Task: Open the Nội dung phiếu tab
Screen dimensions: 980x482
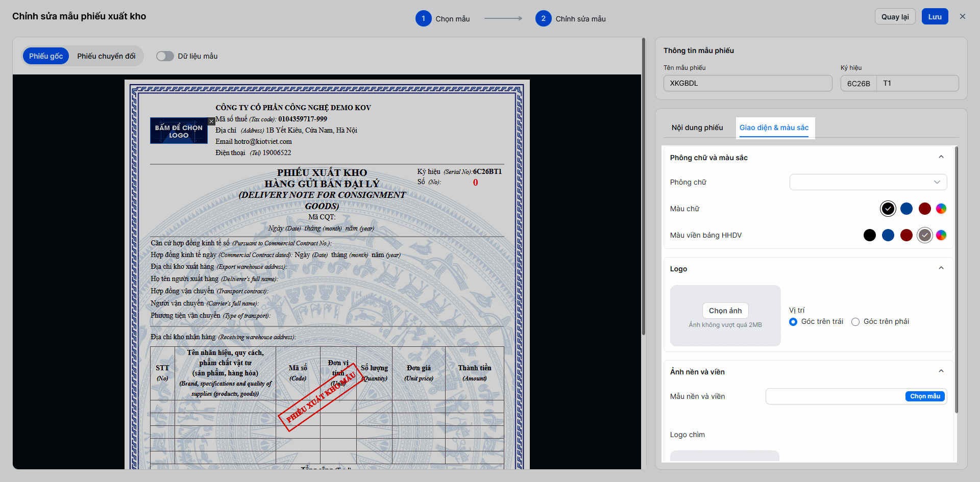Action: [x=697, y=128]
